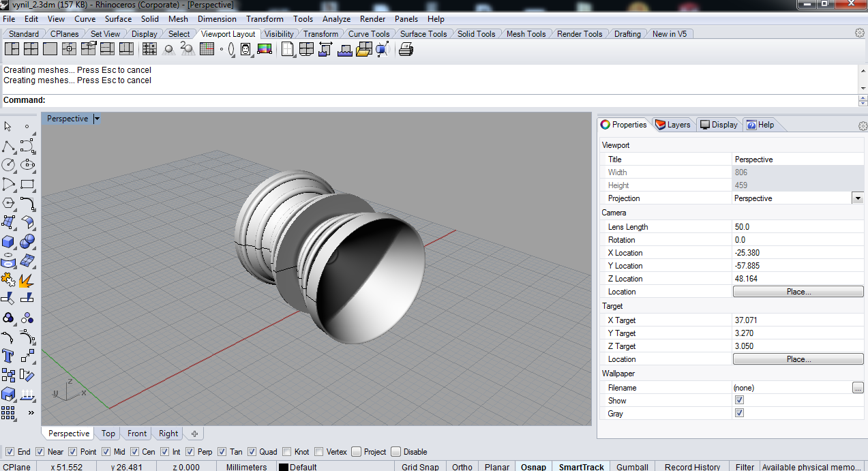Image resolution: width=868 pixels, height=471 pixels.
Task: Select the Boolean union spheres tool
Action: [27, 241]
